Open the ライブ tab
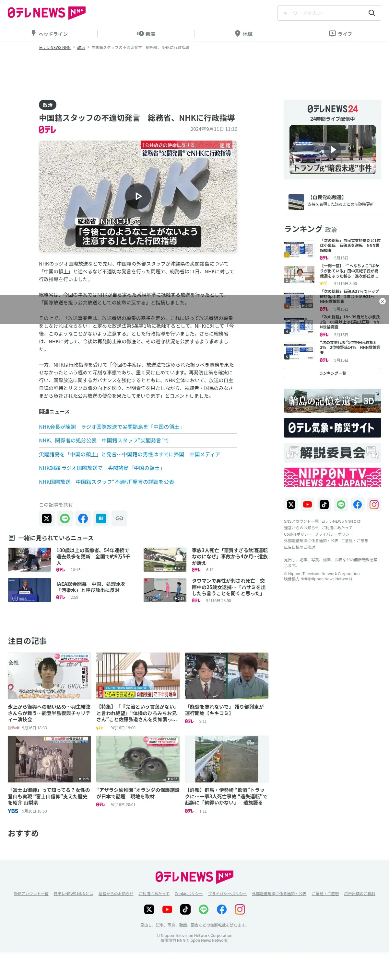Screen dimensions: 389x980 click(x=341, y=34)
